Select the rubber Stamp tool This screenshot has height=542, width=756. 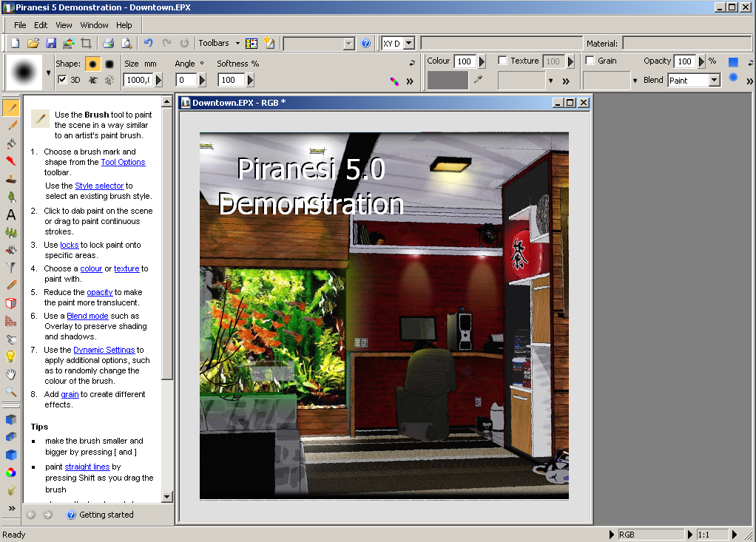point(11,179)
